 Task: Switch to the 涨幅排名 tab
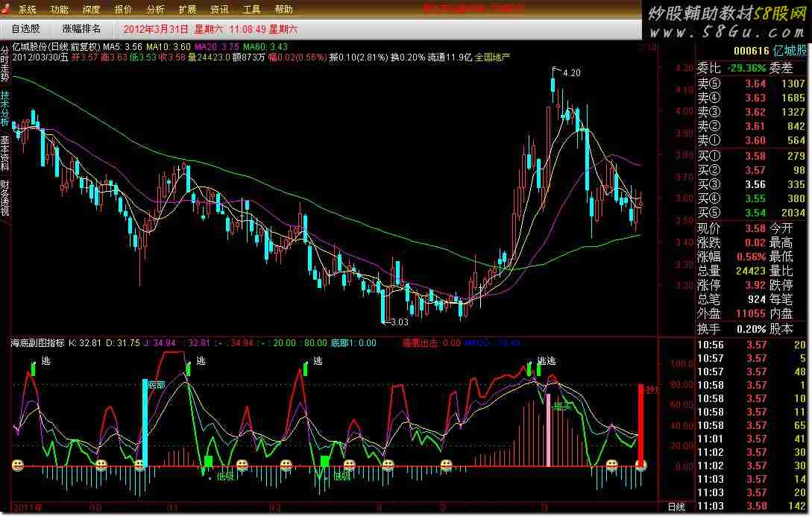[x=82, y=29]
